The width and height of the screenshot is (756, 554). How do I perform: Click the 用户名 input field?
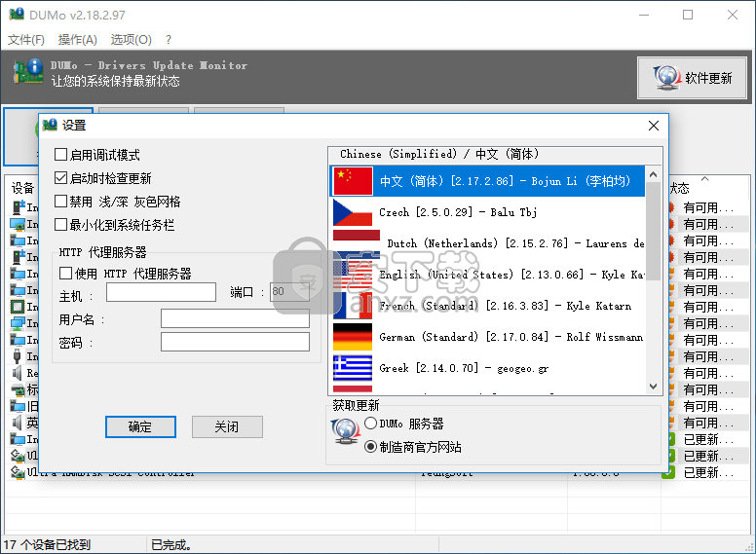point(235,318)
